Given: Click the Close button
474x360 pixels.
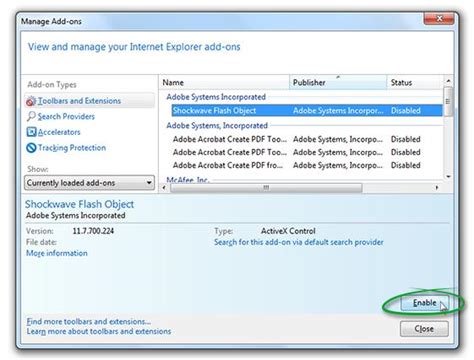Looking at the screenshot, I should click(424, 329).
